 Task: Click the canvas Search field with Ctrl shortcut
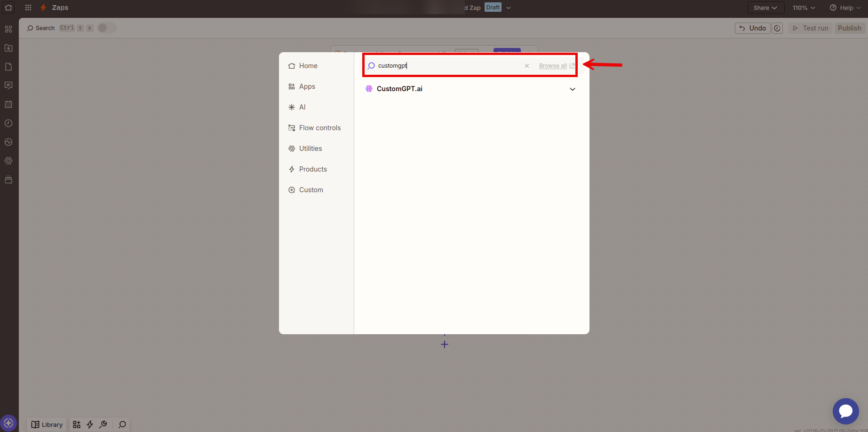pos(60,28)
